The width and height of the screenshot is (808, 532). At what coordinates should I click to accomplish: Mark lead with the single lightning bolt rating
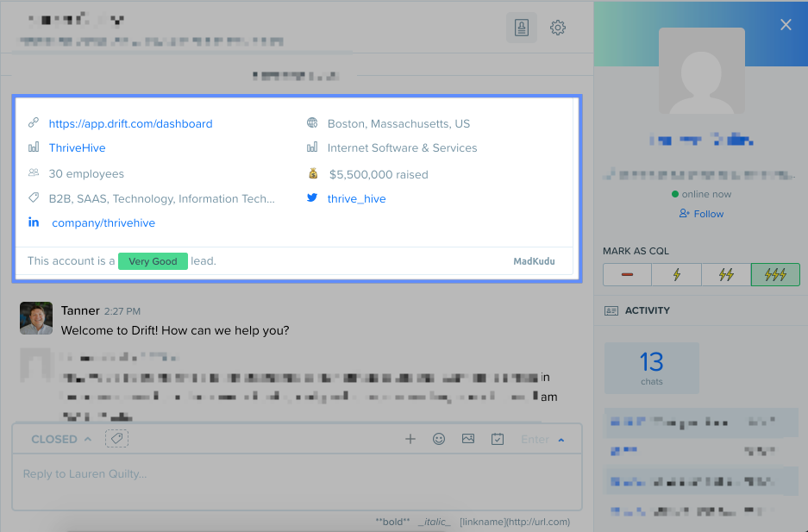tap(676, 274)
